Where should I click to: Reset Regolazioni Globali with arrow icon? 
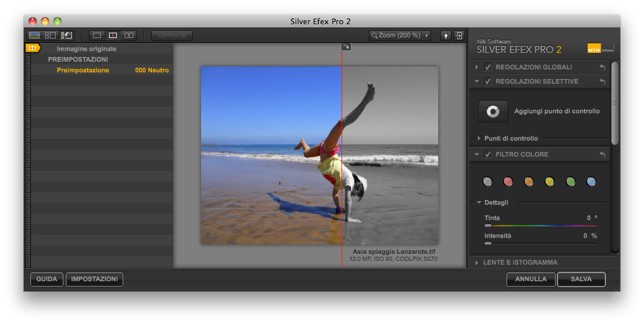pos(602,67)
